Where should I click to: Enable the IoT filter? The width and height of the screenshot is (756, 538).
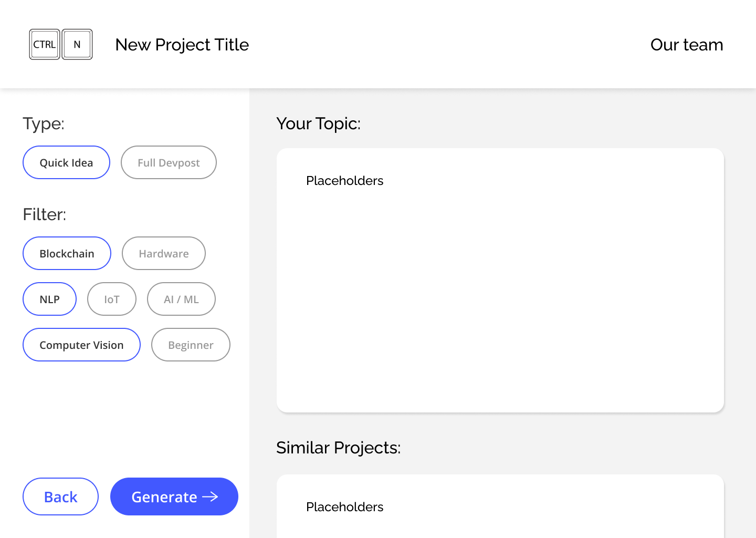click(111, 299)
